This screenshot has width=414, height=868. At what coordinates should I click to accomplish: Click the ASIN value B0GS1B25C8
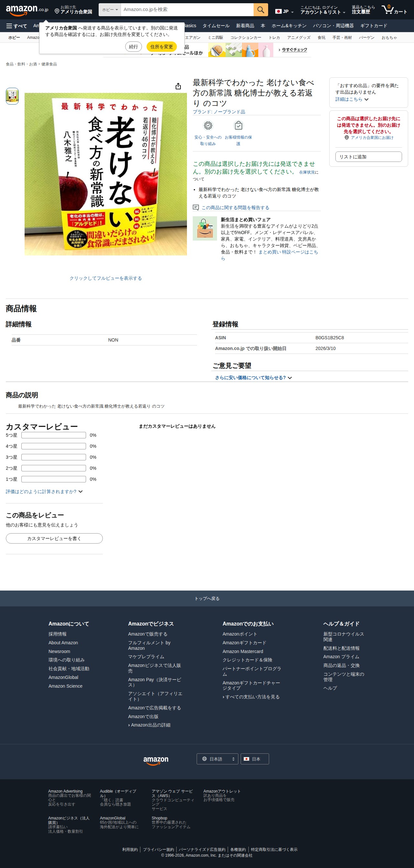330,338
